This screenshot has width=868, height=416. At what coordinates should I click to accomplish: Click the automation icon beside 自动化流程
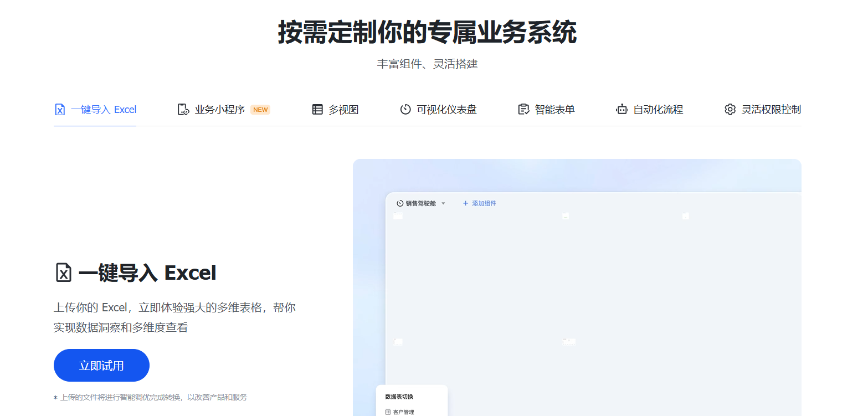pyautogui.click(x=622, y=109)
